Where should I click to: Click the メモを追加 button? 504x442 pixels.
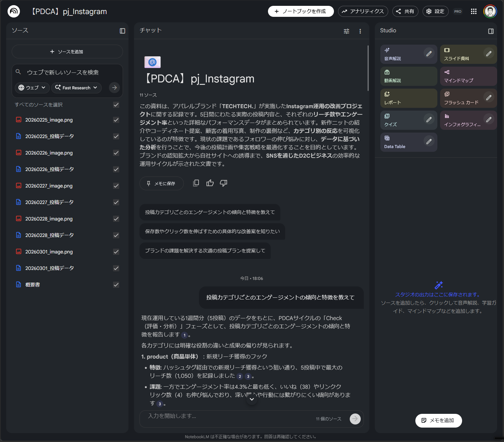coord(438,420)
